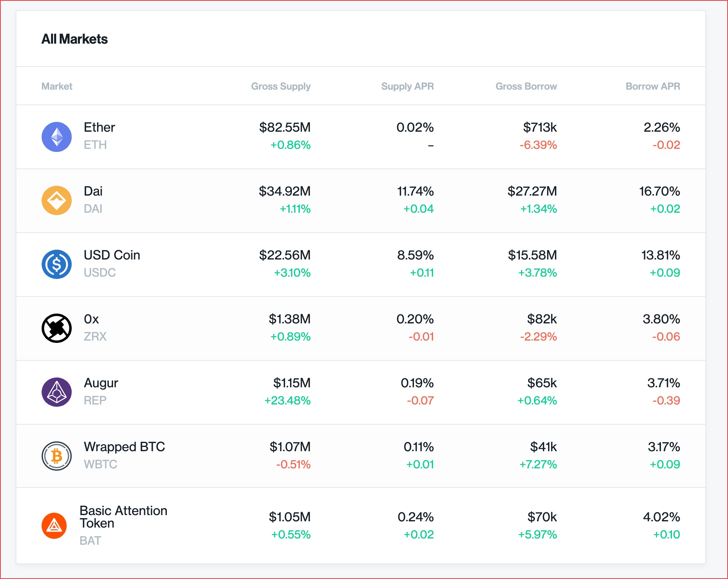The image size is (728, 579).
Task: Click the Dai coin icon
Action: coord(57,201)
